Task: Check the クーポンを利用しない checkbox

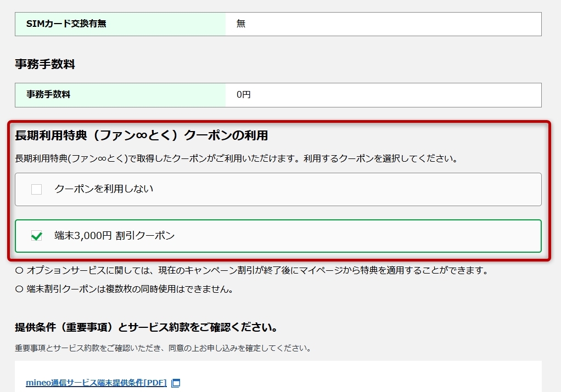Action: pyautogui.click(x=37, y=190)
